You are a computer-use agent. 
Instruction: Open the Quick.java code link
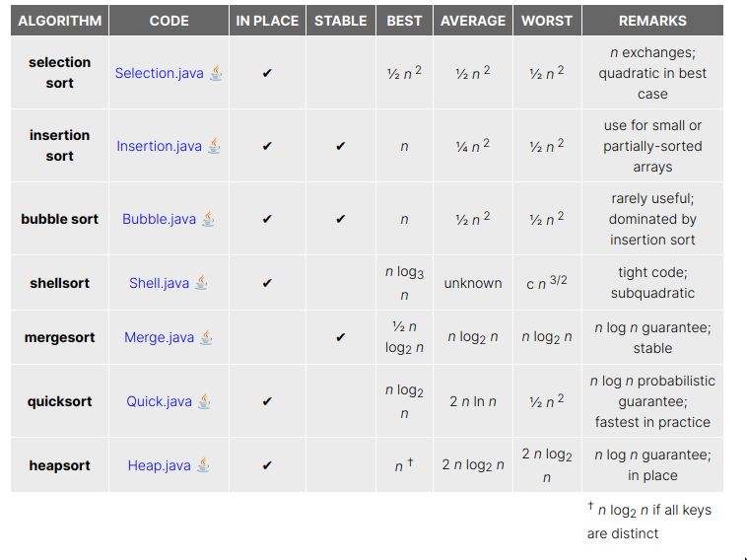click(x=159, y=401)
